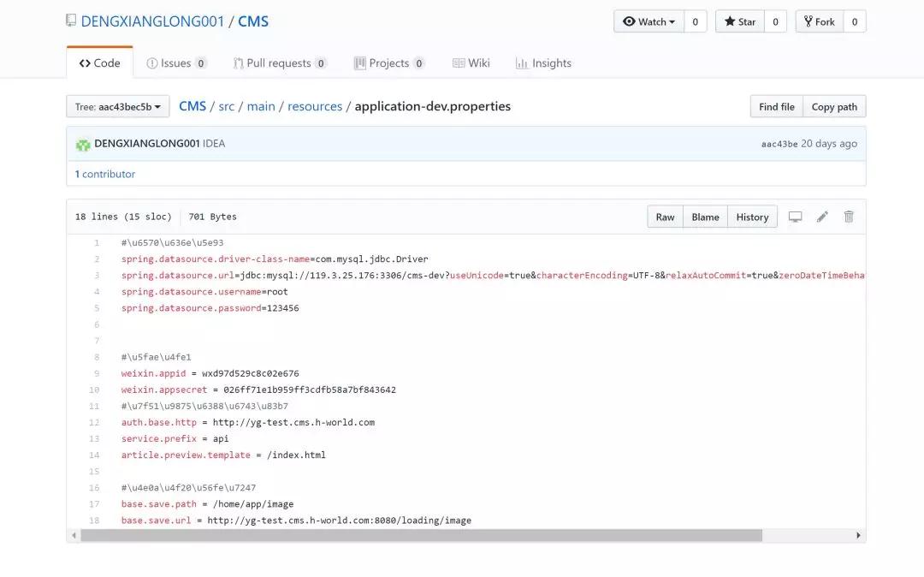
Task: Click commit hash aac43be link
Action: pos(779,144)
